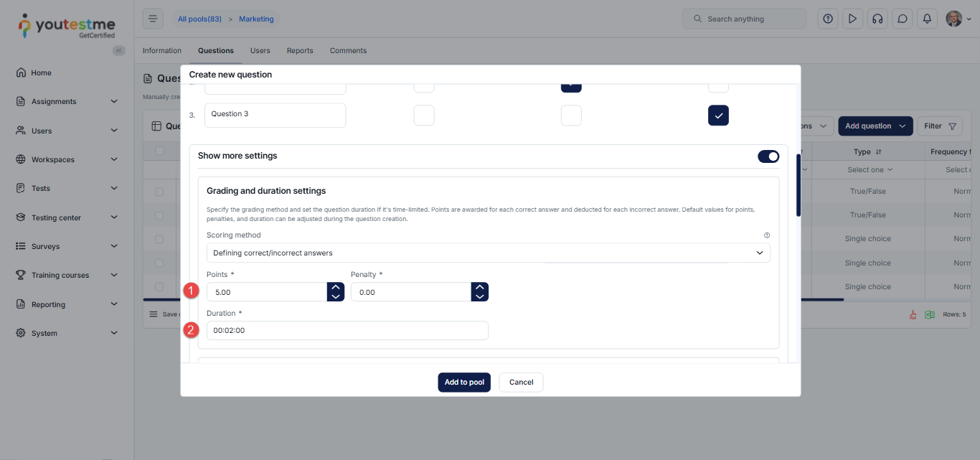This screenshot has width=980, height=460.
Task: Focus the Search anything box
Action: pyautogui.click(x=745, y=19)
